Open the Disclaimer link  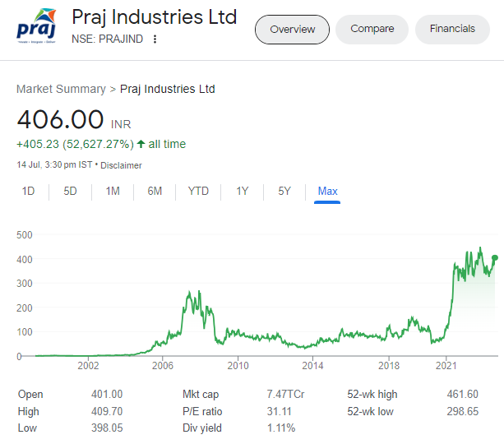(x=121, y=165)
